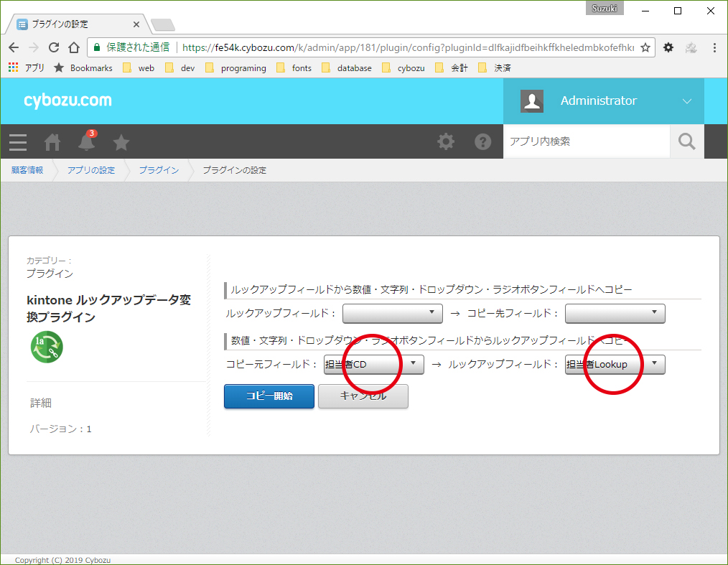
Task: Click the 詳細 label in sidebar
Action: pyautogui.click(x=41, y=403)
